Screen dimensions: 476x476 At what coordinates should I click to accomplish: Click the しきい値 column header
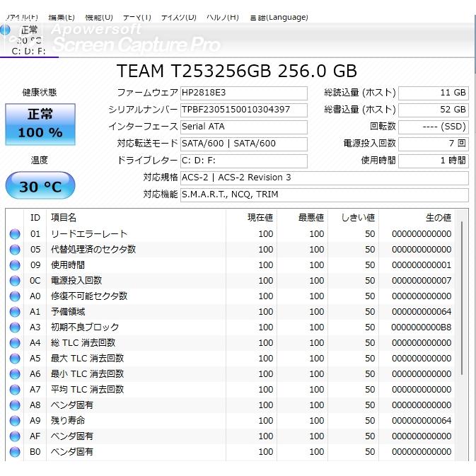pos(354,218)
